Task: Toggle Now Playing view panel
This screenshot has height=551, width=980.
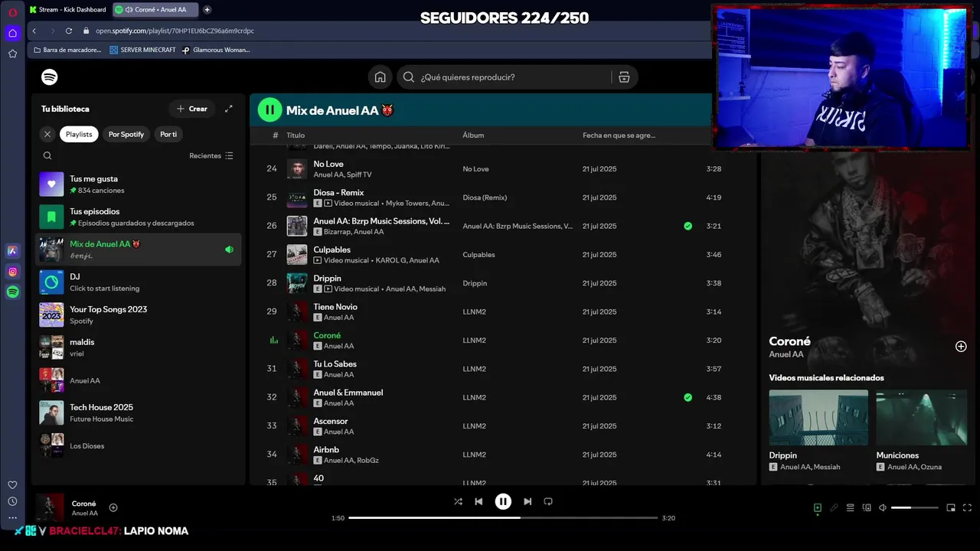Action: coord(818,507)
